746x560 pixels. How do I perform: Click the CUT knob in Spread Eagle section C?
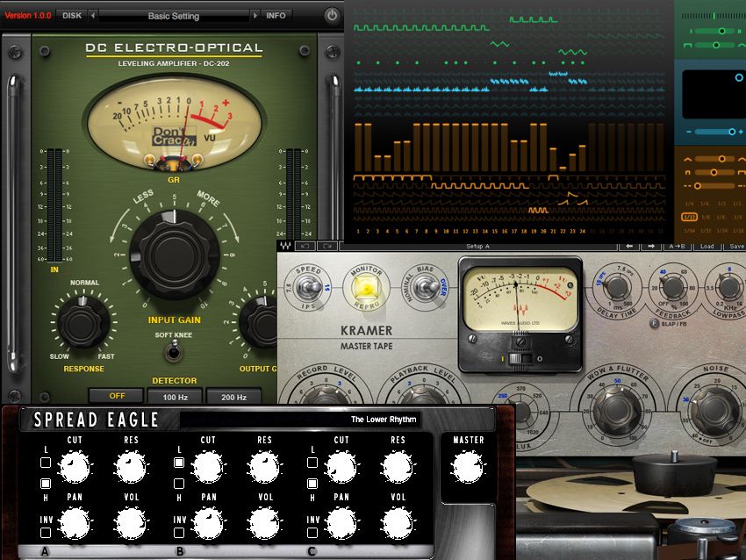341,467
